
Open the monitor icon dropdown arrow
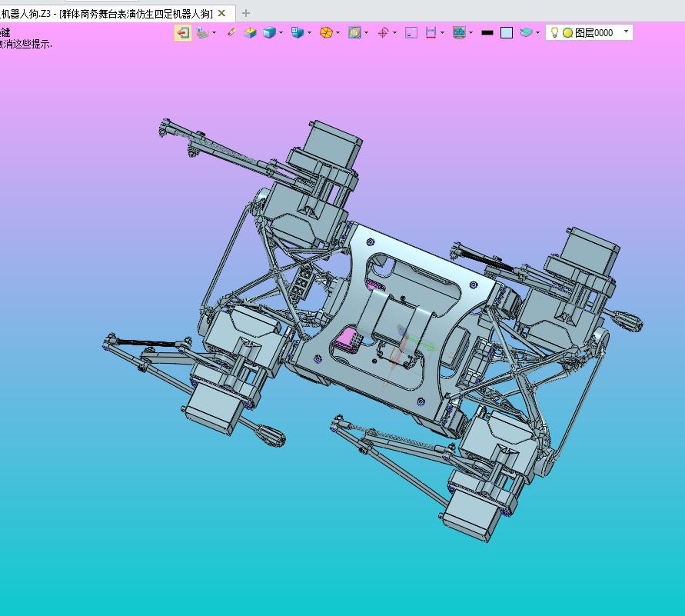471,33
